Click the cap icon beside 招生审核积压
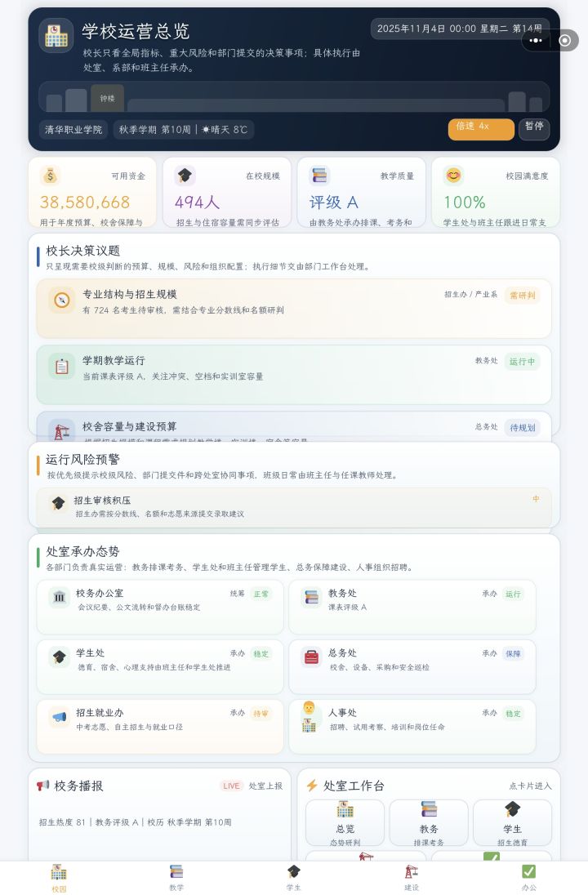588x895 pixels. point(58,503)
